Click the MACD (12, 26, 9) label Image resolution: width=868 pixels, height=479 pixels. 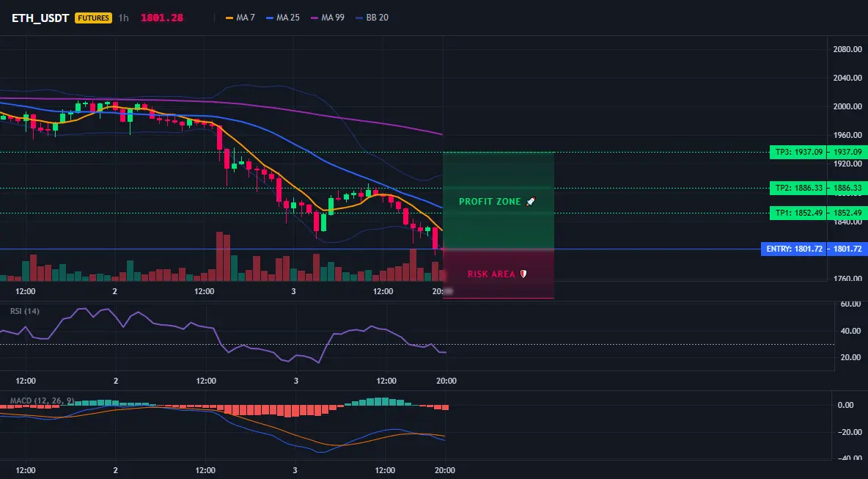click(x=42, y=401)
